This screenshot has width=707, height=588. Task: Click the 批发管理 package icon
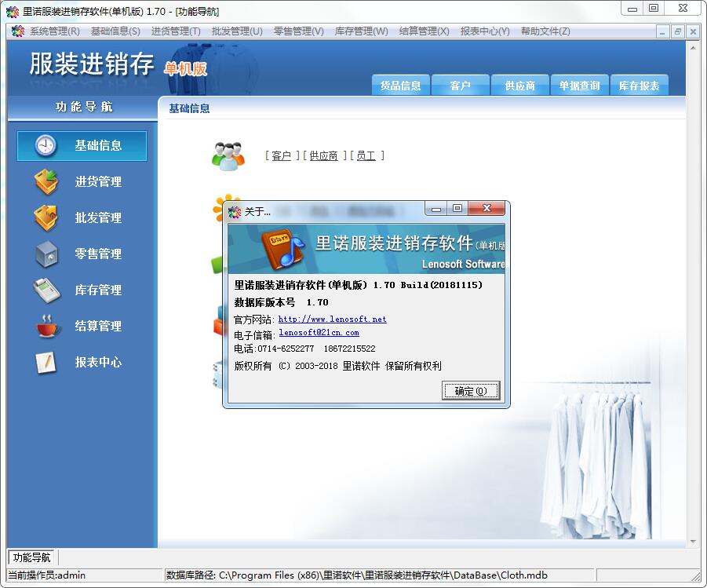[x=46, y=217]
